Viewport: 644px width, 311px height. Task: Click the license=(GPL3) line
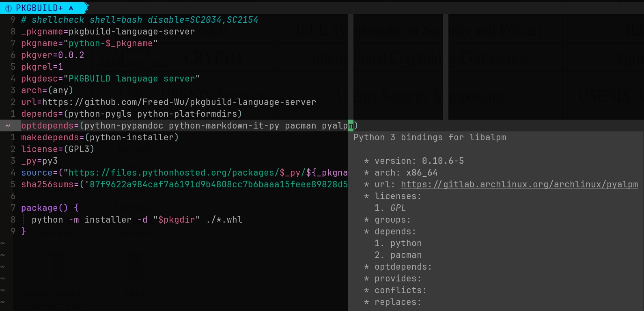58,149
